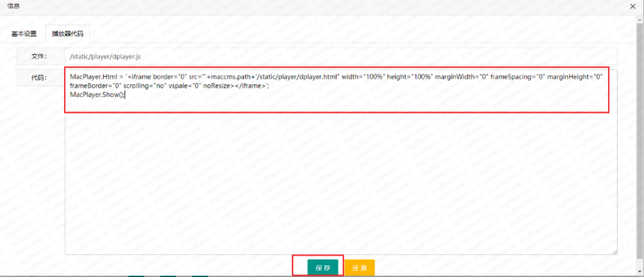The height and width of the screenshot is (277, 644).
Task: Click the scrollbar down arrow
Action: [x=640, y=272]
